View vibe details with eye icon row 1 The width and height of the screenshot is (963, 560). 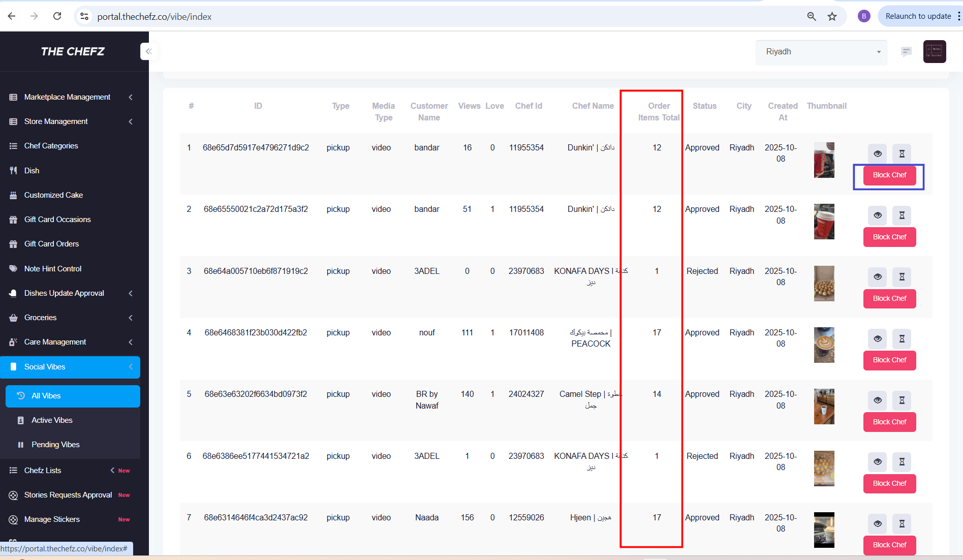pos(877,153)
